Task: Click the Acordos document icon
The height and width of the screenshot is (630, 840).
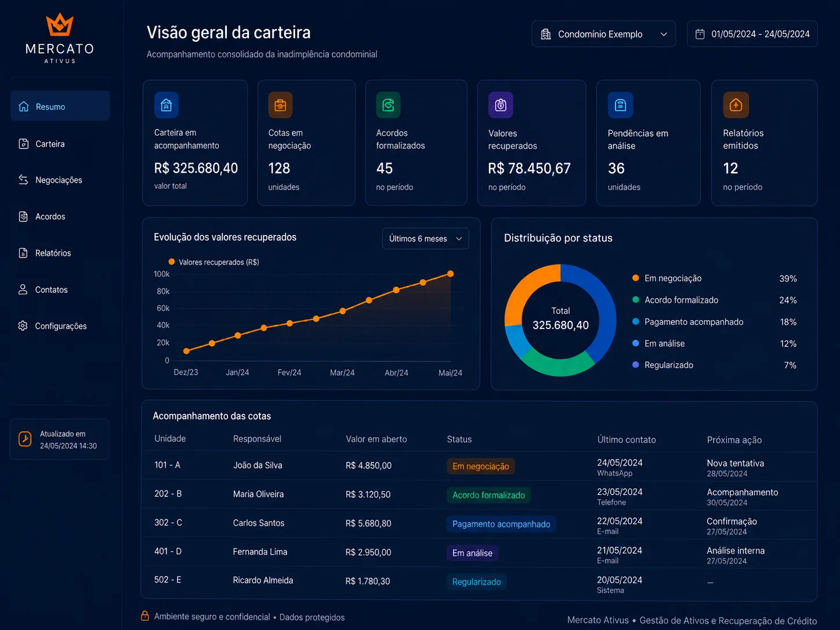Action: (23, 216)
